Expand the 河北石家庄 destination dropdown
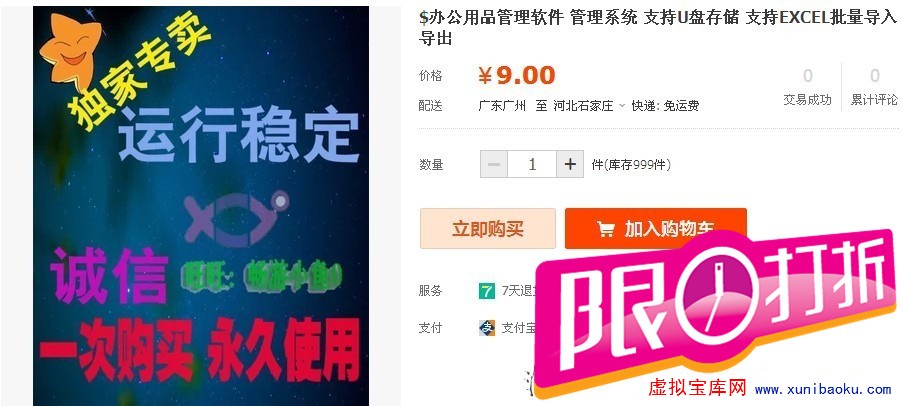 (589, 106)
